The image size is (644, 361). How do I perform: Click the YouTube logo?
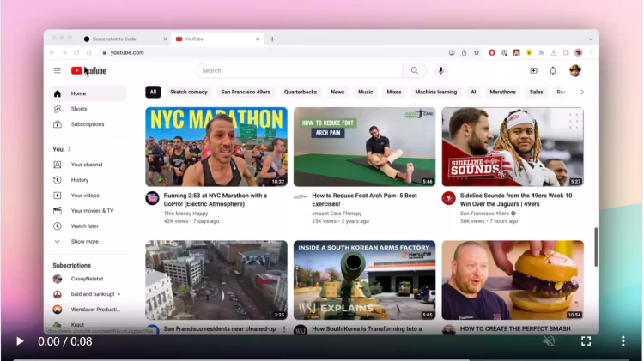click(x=88, y=70)
